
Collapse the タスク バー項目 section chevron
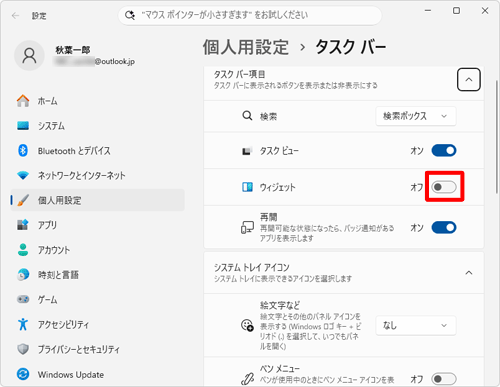click(469, 80)
